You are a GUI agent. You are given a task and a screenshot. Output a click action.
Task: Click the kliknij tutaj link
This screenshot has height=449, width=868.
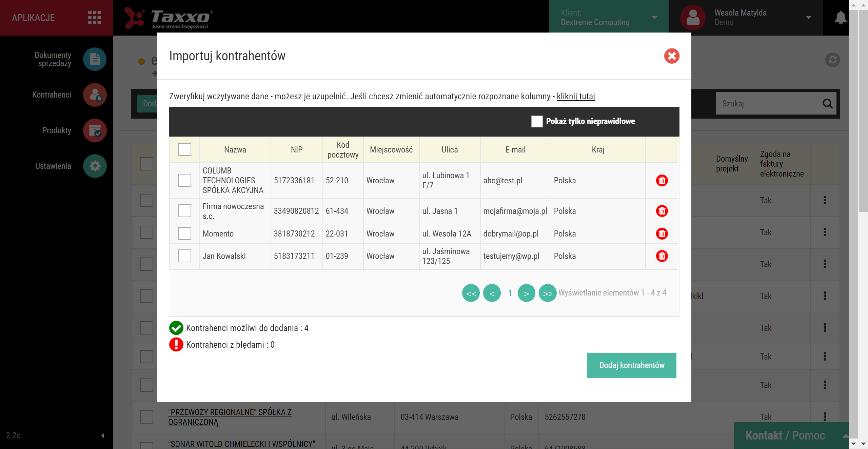[576, 96]
